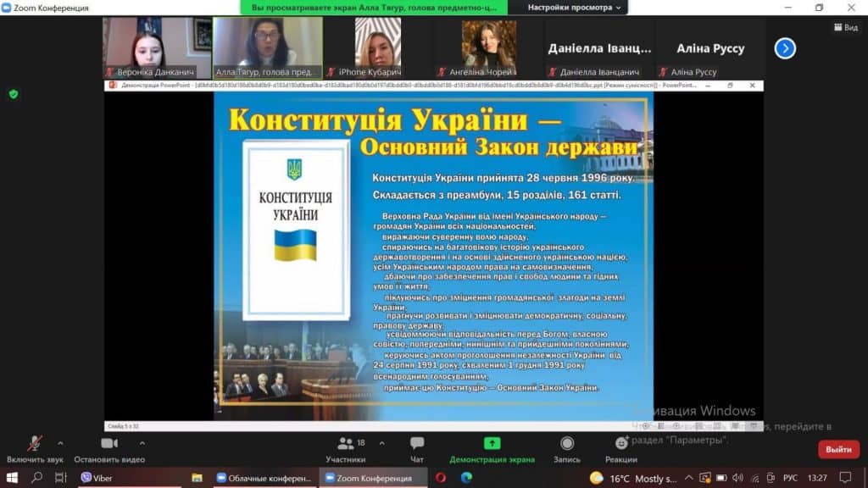
Task: Leave the meeting with Выйти button
Action: 838,449
